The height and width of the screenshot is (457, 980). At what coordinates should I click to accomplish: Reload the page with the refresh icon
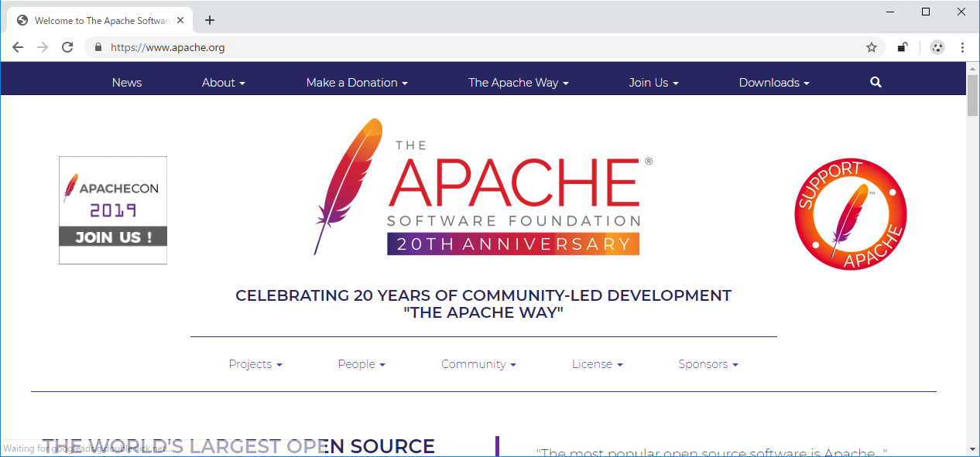pos(67,47)
